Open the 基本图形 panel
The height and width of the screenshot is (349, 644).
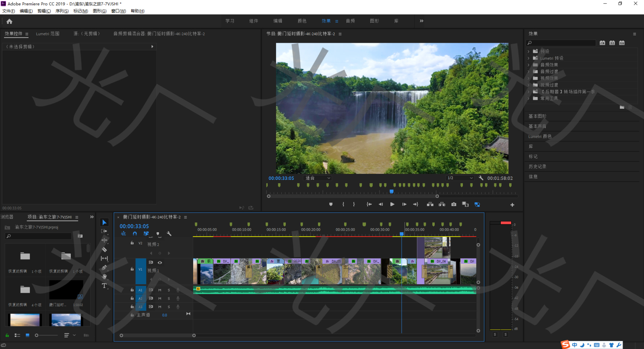(537, 116)
